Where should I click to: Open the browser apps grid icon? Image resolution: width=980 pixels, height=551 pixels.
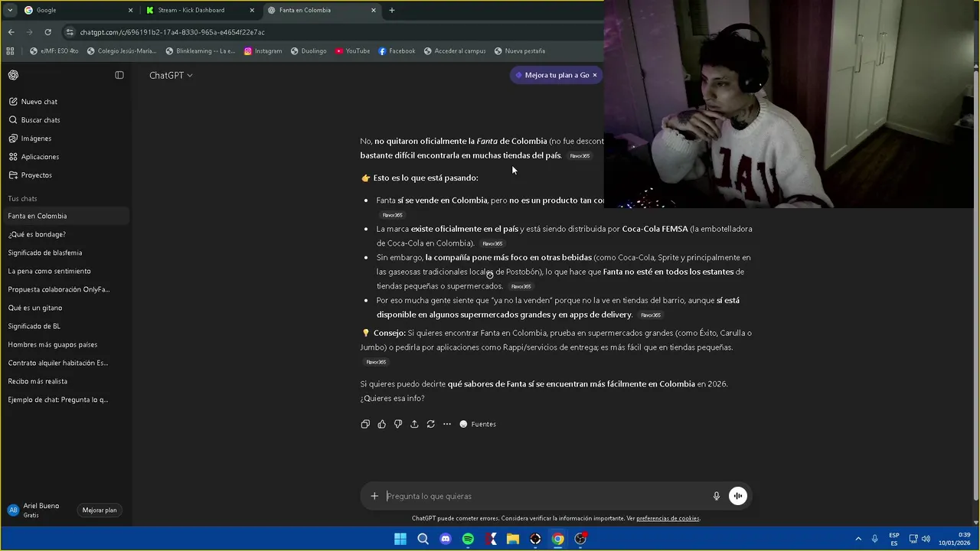[10, 51]
